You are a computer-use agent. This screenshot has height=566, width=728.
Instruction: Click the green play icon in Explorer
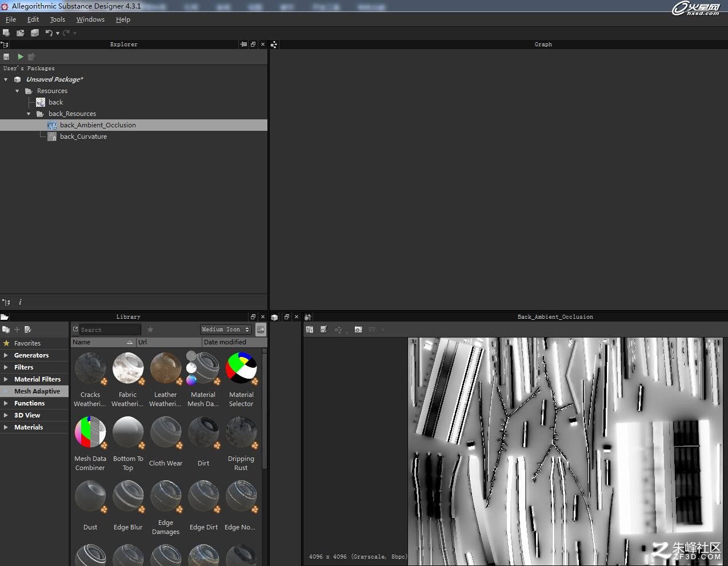[x=21, y=57]
